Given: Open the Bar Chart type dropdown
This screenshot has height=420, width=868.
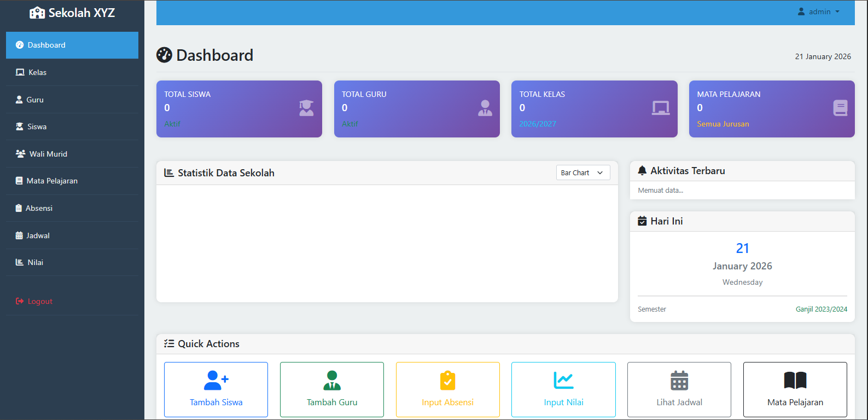Looking at the screenshot, I should [x=582, y=172].
